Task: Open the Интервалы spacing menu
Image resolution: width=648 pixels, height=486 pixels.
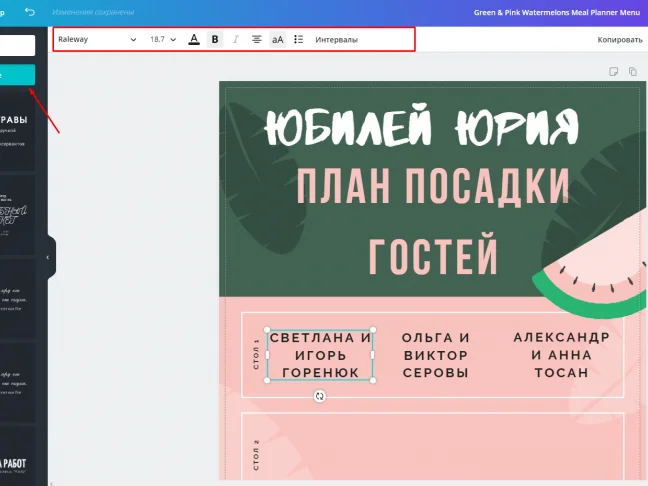Action: (x=336, y=39)
